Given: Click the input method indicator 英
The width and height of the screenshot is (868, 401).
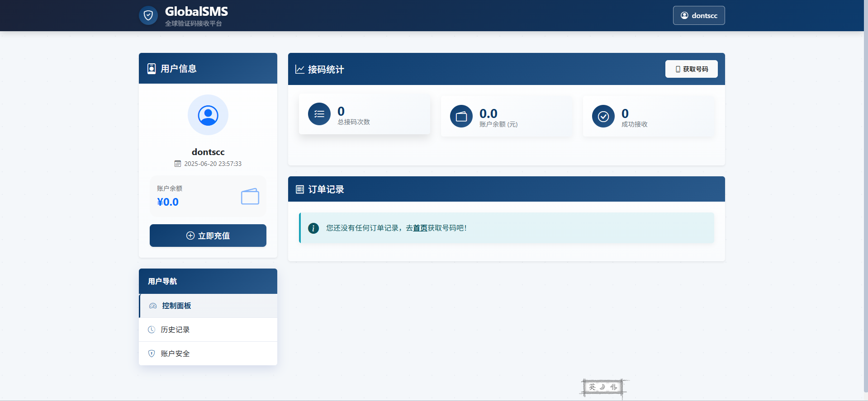Looking at the screenshot, I should click(x=592, y=387).
